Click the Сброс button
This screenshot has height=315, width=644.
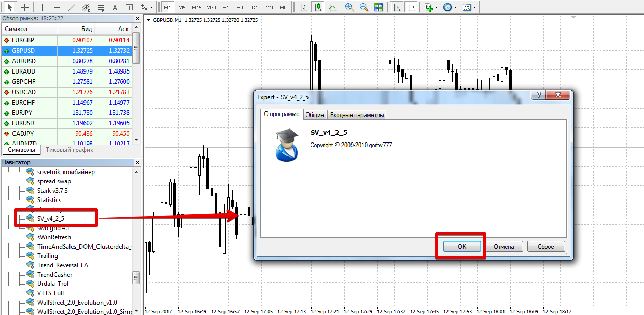545,247
